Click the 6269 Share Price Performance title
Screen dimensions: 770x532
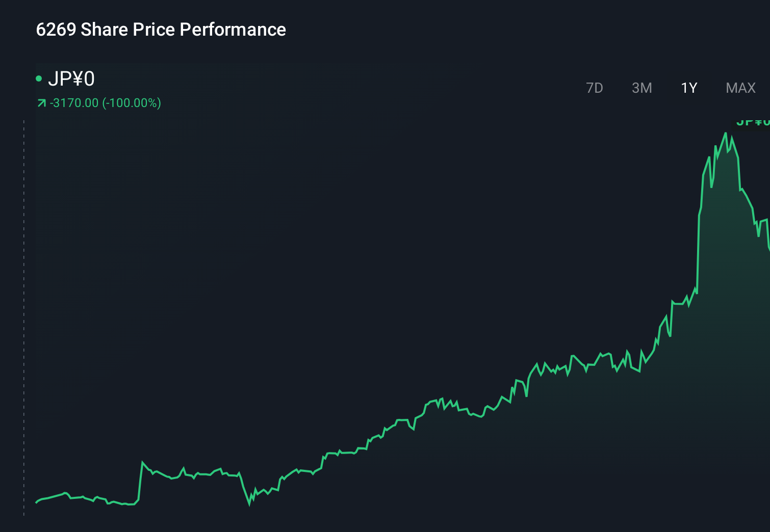coord(161,30)
